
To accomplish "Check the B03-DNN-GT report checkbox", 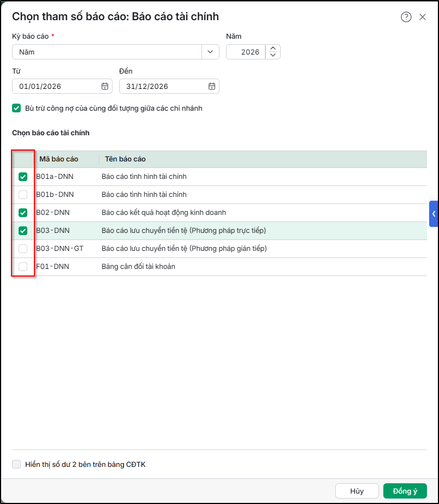I will coord(23,249).
